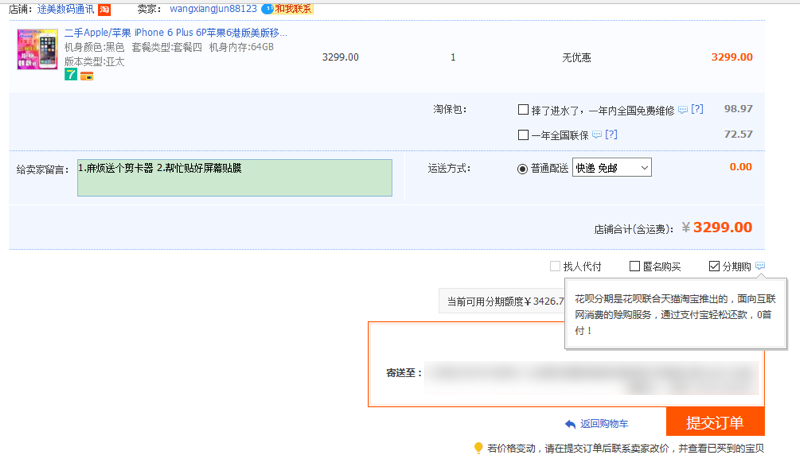Open seller wangxiangjun88123 profile link
The image size is (800, 463).
(213, 9)
